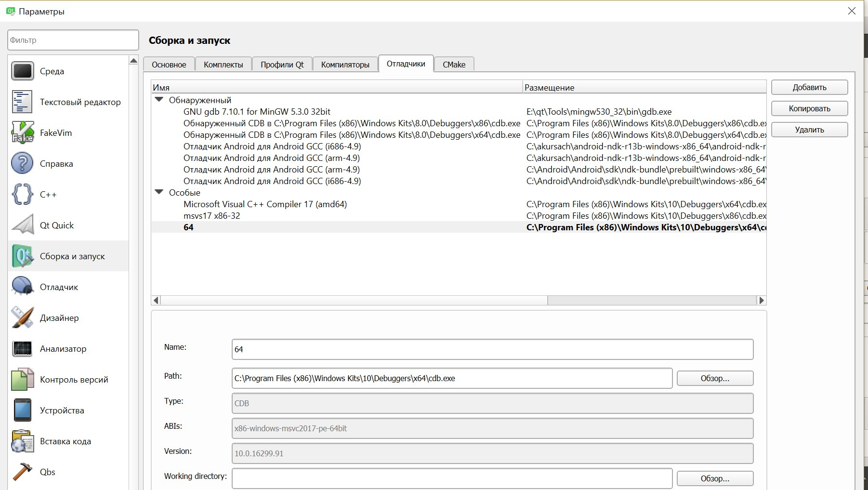This screenshot has height=490, width=868.
Task: Select detected CDB x86 debugger entry
Action: pos(352,123)
